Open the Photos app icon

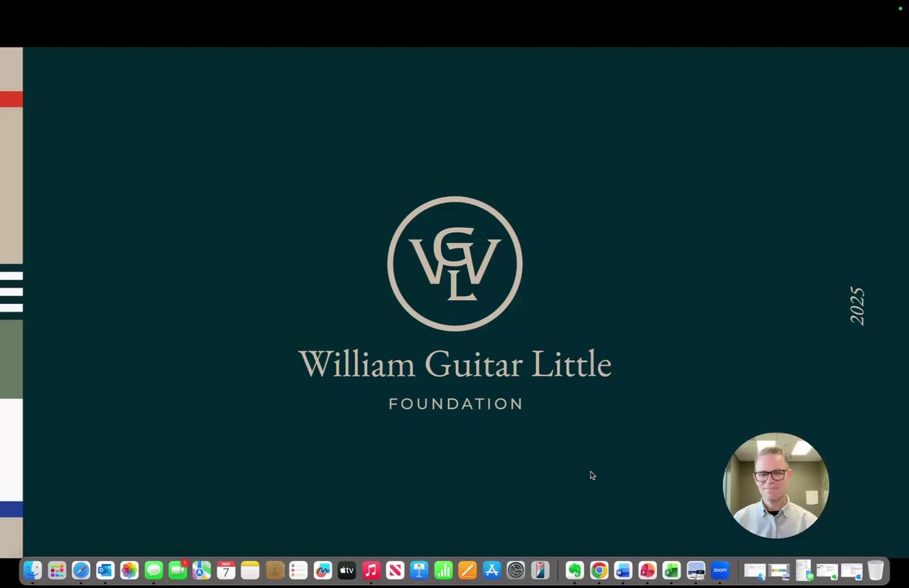129,570
